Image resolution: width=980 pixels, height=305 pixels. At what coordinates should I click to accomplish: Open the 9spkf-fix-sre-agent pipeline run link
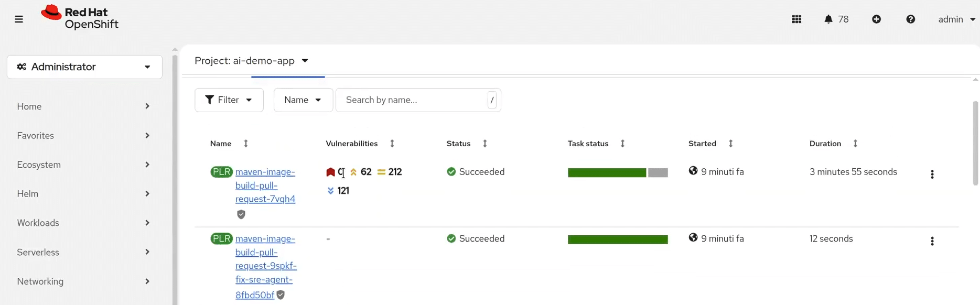[x=266, y=266]
